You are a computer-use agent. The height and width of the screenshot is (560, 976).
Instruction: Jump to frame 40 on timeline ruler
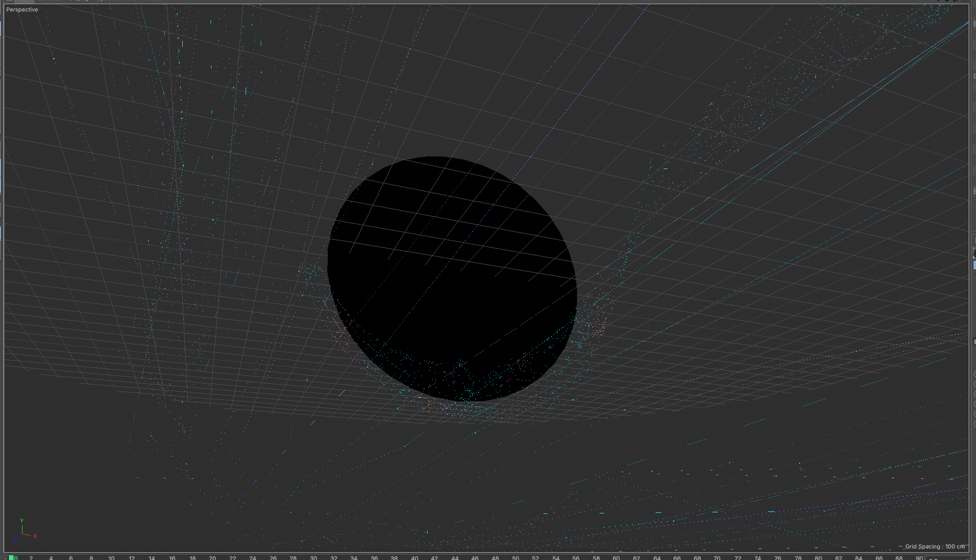pyautogui.click(x=415, y=558)
